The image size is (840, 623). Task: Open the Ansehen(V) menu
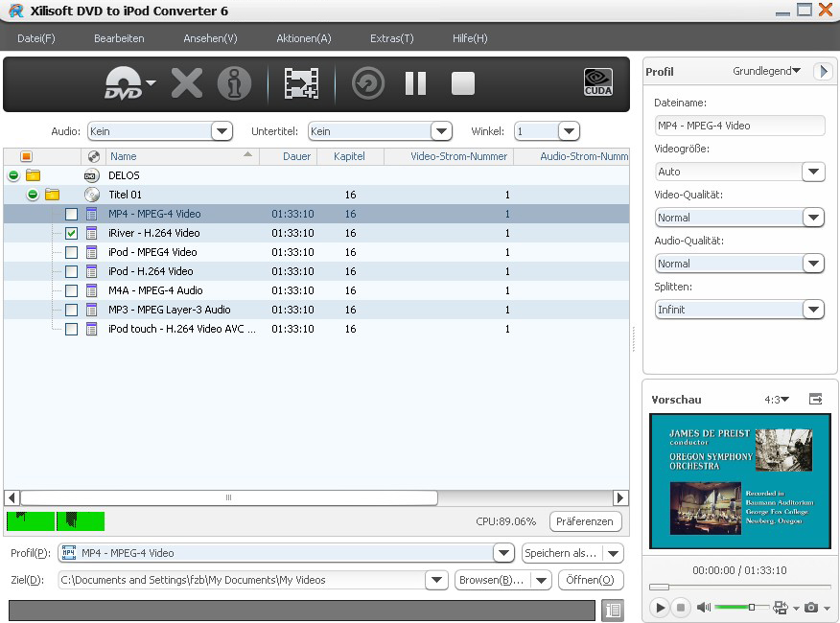210,38
